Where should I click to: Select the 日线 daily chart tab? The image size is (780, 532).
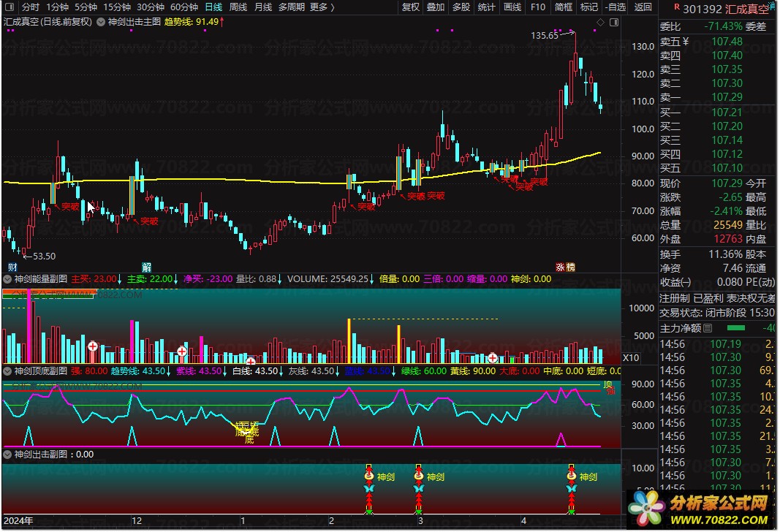tap(214, 7)
